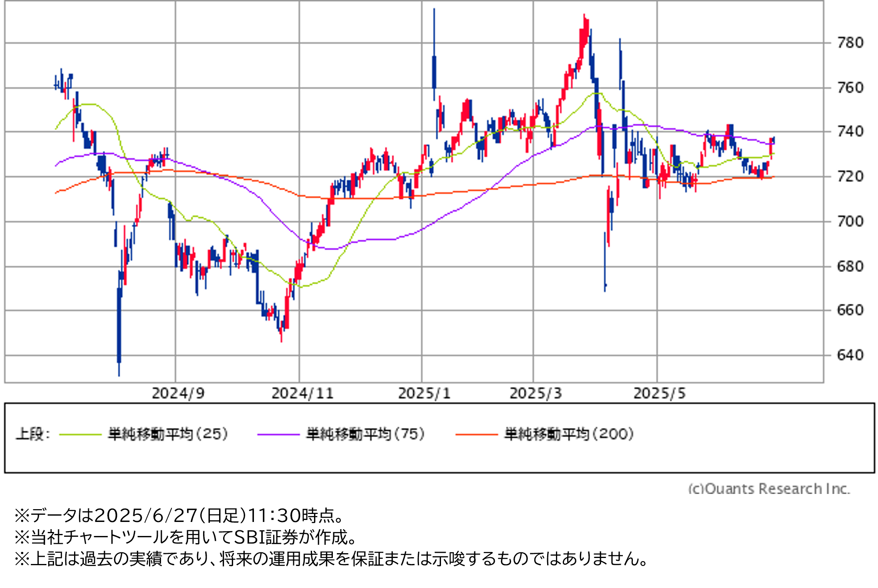This screenshot has height=588, width=878.
Task: Click the green 25-day moving average legend line
Action: pos(80,434)
